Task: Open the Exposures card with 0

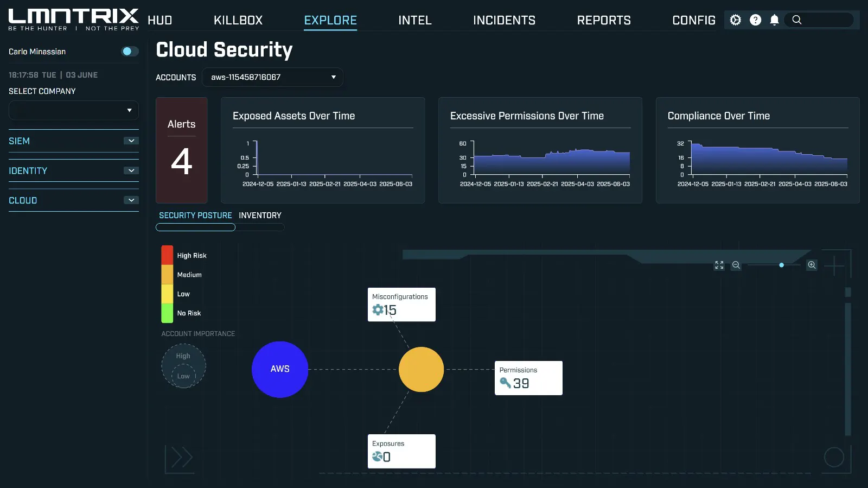Action: coord(401,451)
